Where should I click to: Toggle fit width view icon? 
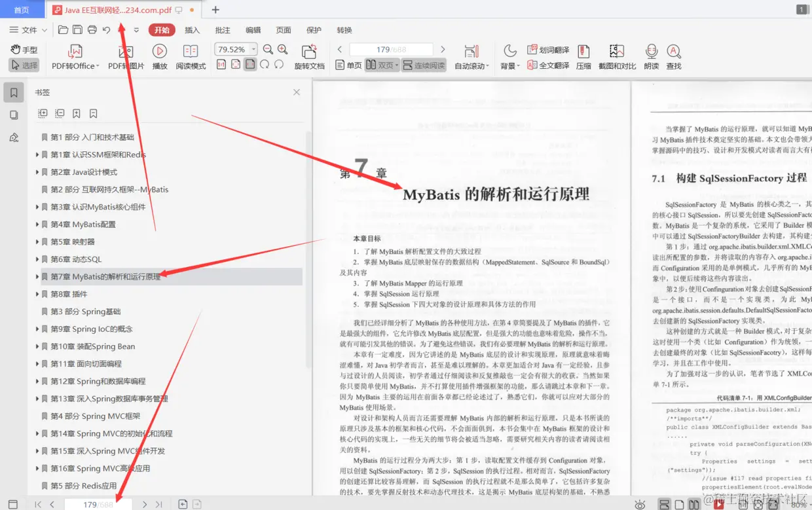250,65
